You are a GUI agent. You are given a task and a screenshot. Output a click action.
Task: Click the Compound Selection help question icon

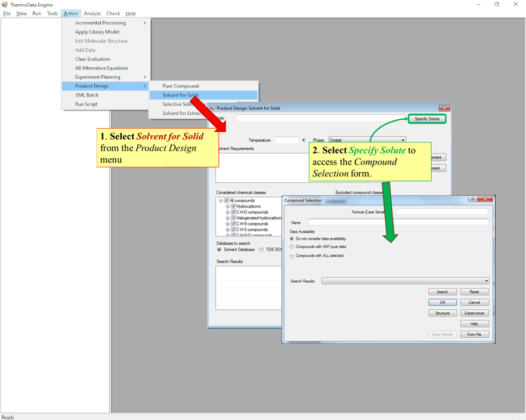(x=472, y=199)
